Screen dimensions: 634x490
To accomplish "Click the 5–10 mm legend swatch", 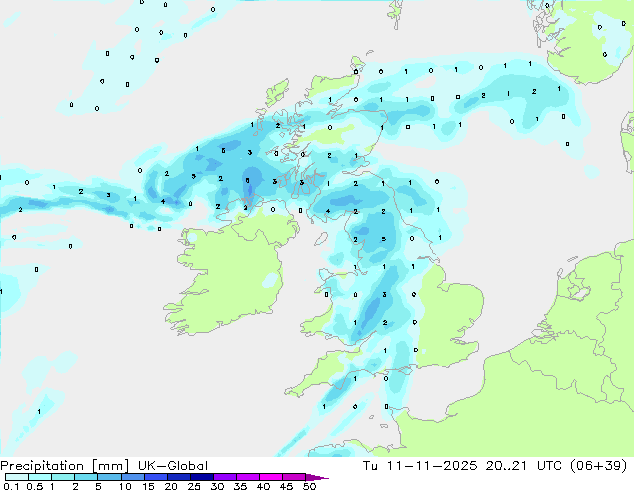I will coord(109,477).
